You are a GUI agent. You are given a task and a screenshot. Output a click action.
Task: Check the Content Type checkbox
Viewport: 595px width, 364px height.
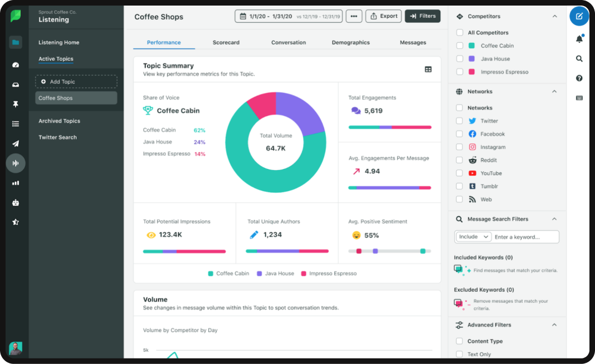pos(459,341)
